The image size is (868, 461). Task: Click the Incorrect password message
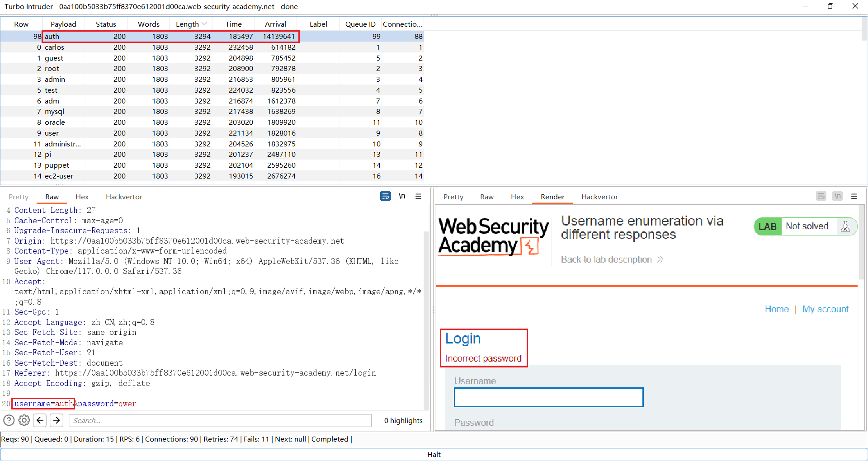(x=483, y=358)
